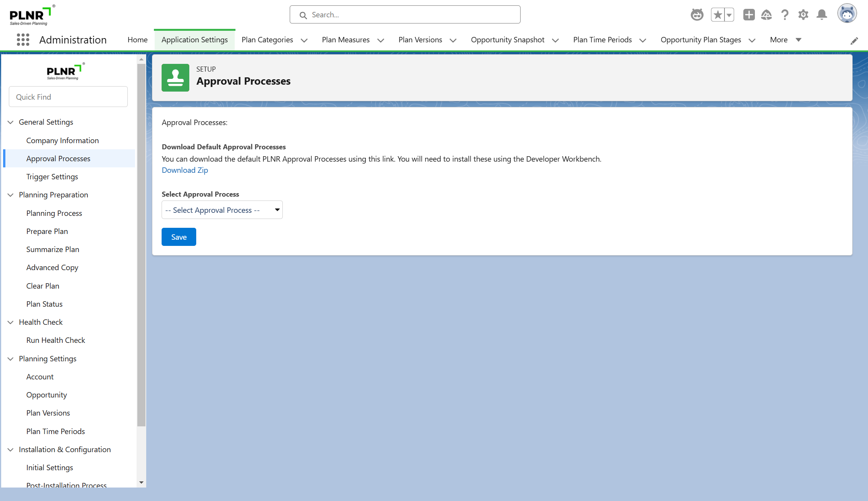Image resolution: width=868 pixels, height=501 pixels.
Task: Open the Global Actions plus icon
Action: coord(749,15)
